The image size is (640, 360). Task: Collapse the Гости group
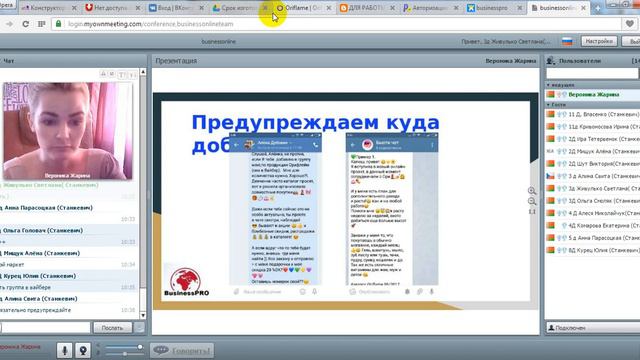[548, 105]
